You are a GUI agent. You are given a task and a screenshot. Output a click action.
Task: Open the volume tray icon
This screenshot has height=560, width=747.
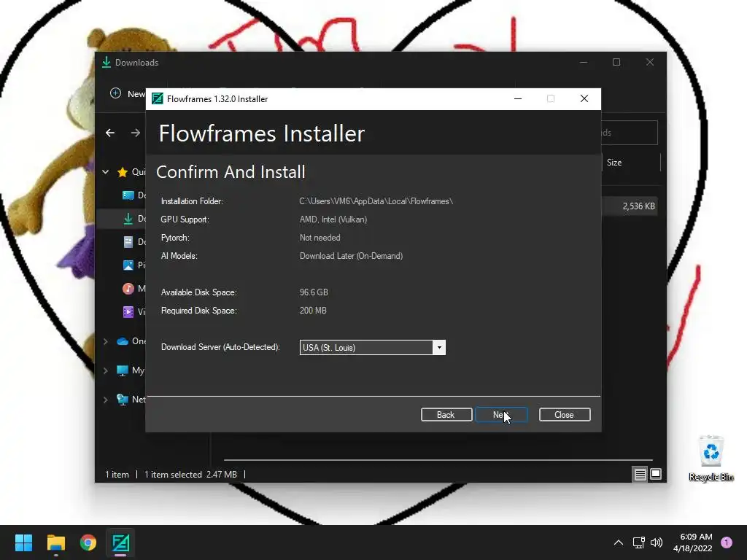click(657, 542)
